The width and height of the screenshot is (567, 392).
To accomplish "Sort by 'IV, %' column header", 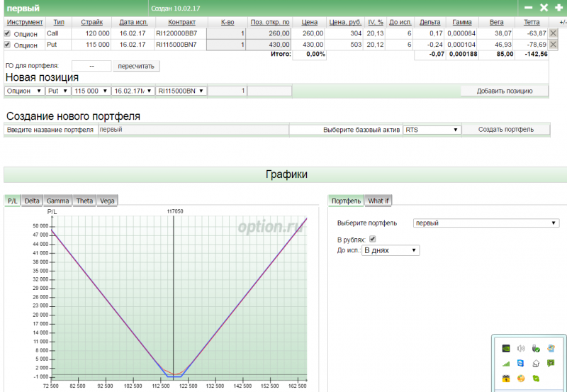I will tap(376, 22).
